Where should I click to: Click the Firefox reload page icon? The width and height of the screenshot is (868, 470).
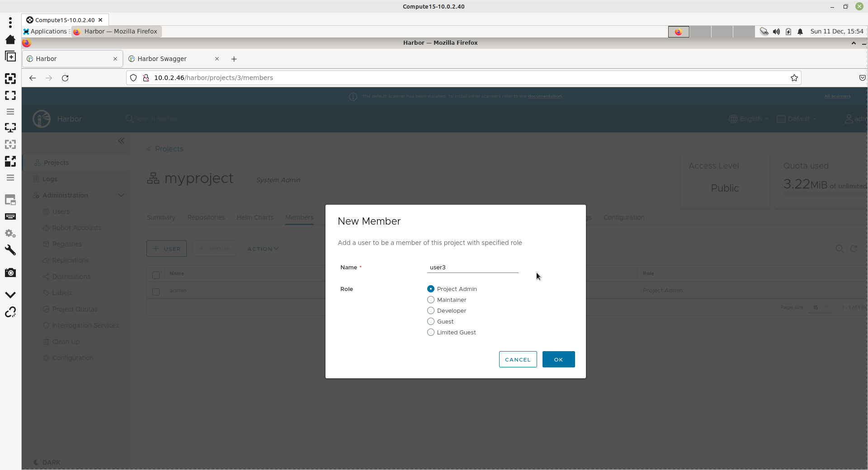pos(65,78)
